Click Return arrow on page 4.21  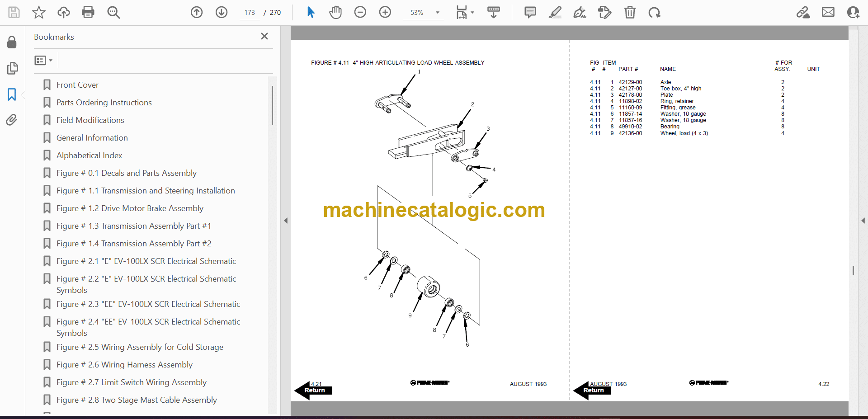click(x=313, y=390)
